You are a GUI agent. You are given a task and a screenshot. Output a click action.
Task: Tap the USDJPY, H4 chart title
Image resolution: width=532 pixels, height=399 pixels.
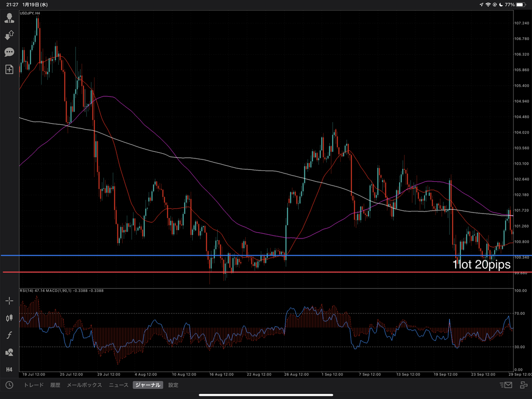30,13
